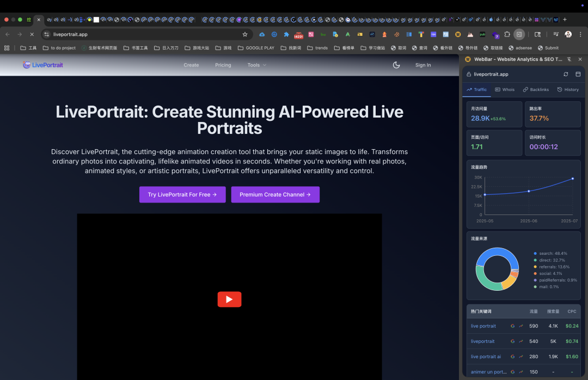The image size is (588, 380).
Task: Open the 'trends' bookmark folder
Action: coord(317,48)
